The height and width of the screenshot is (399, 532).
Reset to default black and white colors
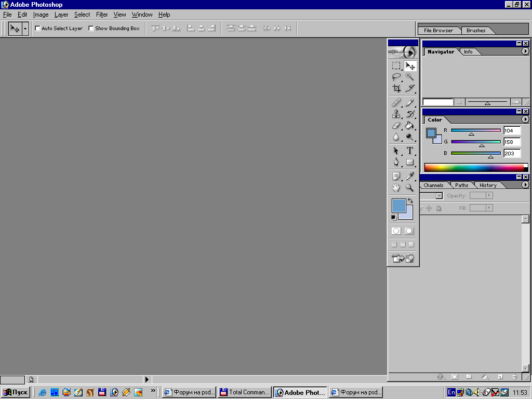(394, 217)
